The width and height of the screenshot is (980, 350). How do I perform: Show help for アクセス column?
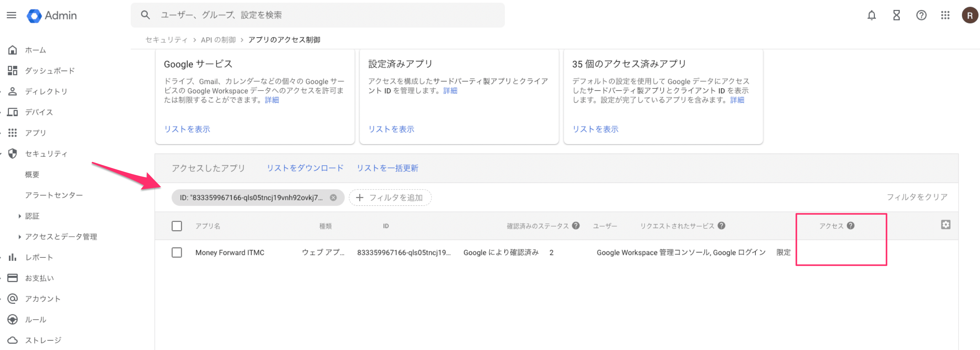[x=851, y=226]
